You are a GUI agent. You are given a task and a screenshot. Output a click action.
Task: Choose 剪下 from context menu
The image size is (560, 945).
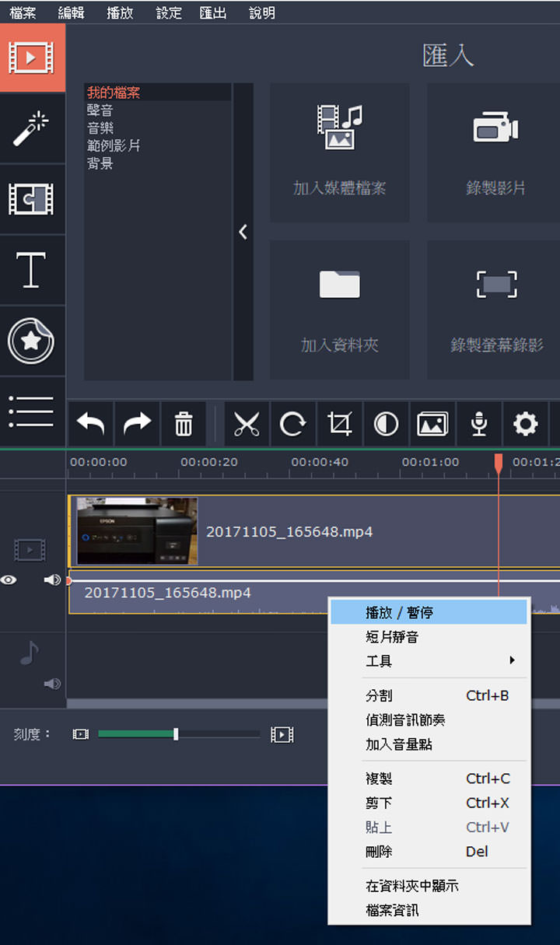click(429, 803)
